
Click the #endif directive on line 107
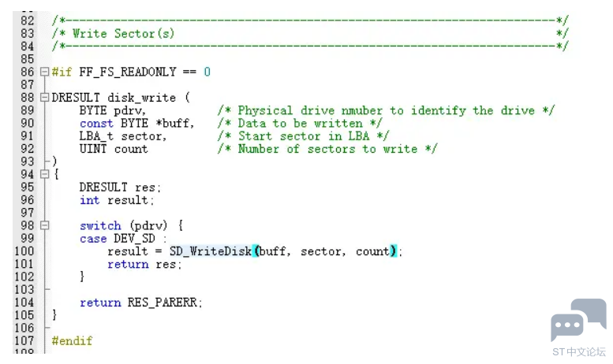[x=73, y=341]
